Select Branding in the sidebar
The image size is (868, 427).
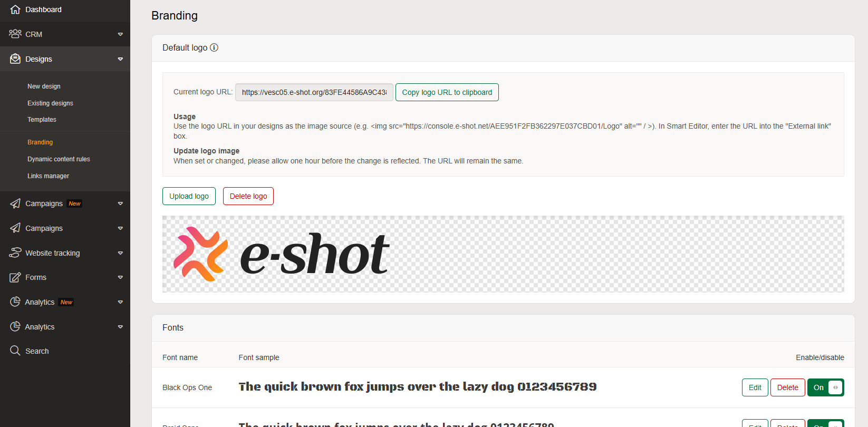40,142
